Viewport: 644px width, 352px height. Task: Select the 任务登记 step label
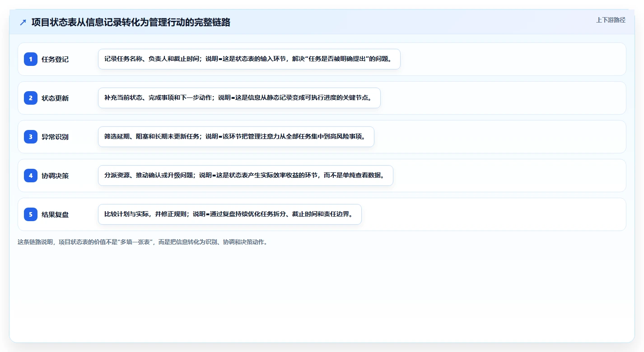55,59
